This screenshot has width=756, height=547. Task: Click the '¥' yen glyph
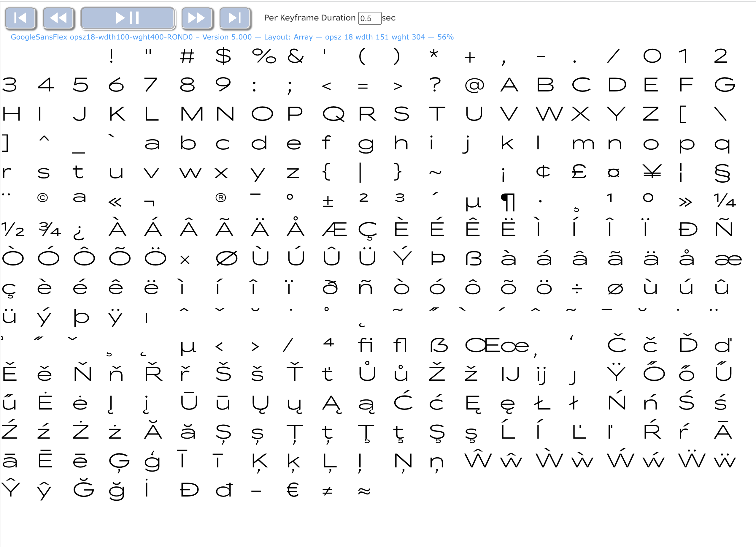[652, 172]
